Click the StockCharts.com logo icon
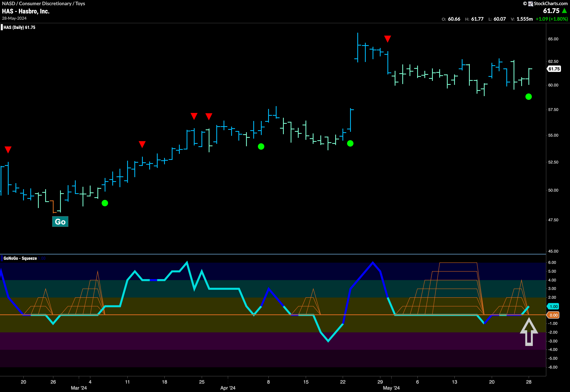Screen dimensions: 570x392 point(530,4)
